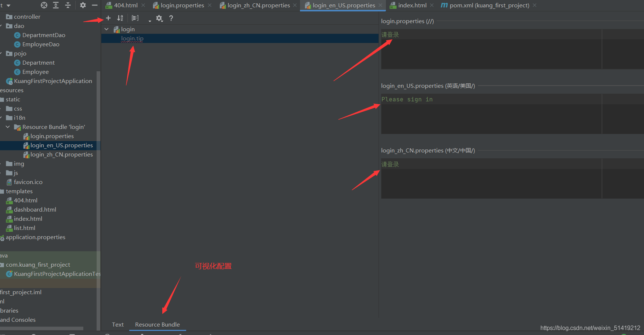Screen dimensions: 644x335
Task: Select login_en_US.properties in the project tree
Action: coord(62,145)
